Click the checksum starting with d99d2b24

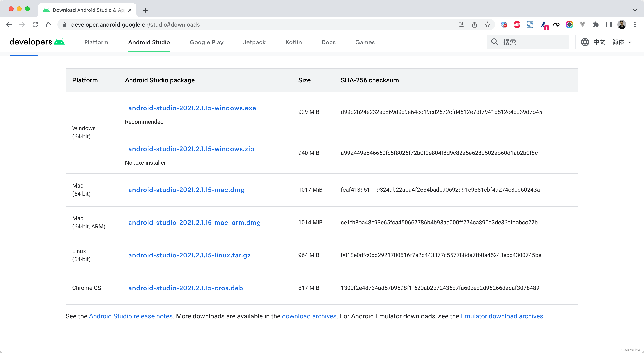(x=441, y=112)
